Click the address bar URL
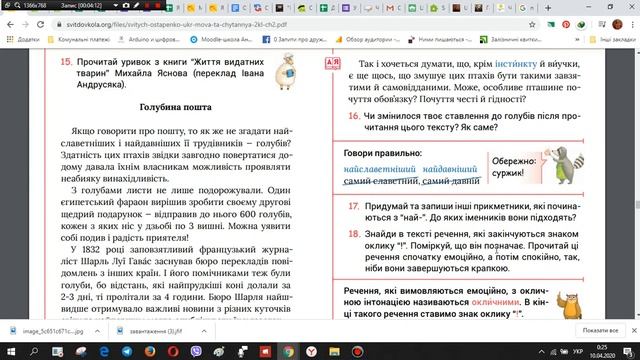Image resolution: width=640 pixels, height=360 pixels. [176, 24]
